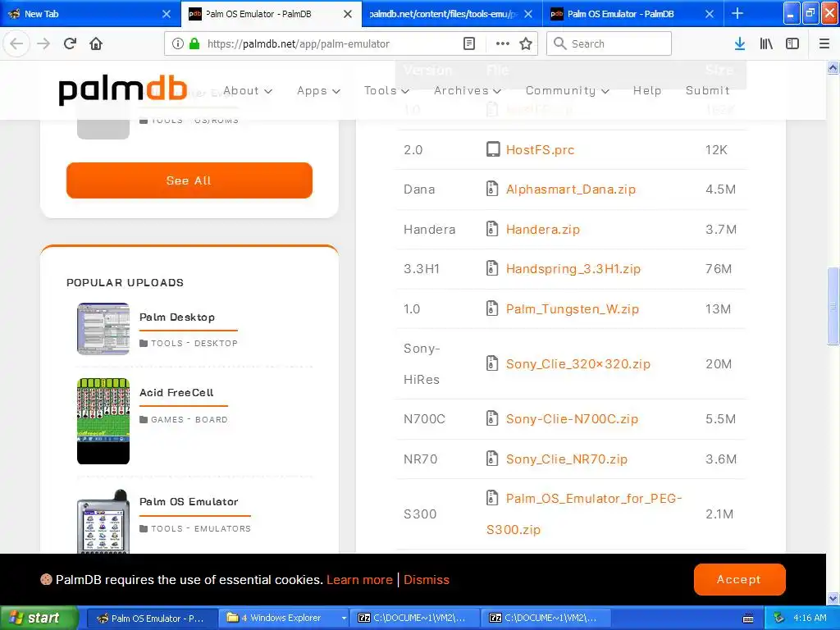
Task: Open the Library bookshelf icon
Action: point(766,43)
